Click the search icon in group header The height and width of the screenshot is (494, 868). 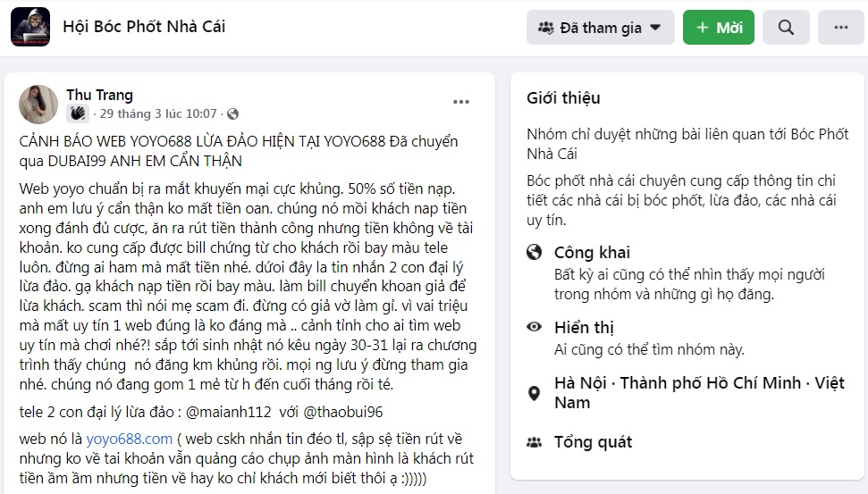point(786,28)
